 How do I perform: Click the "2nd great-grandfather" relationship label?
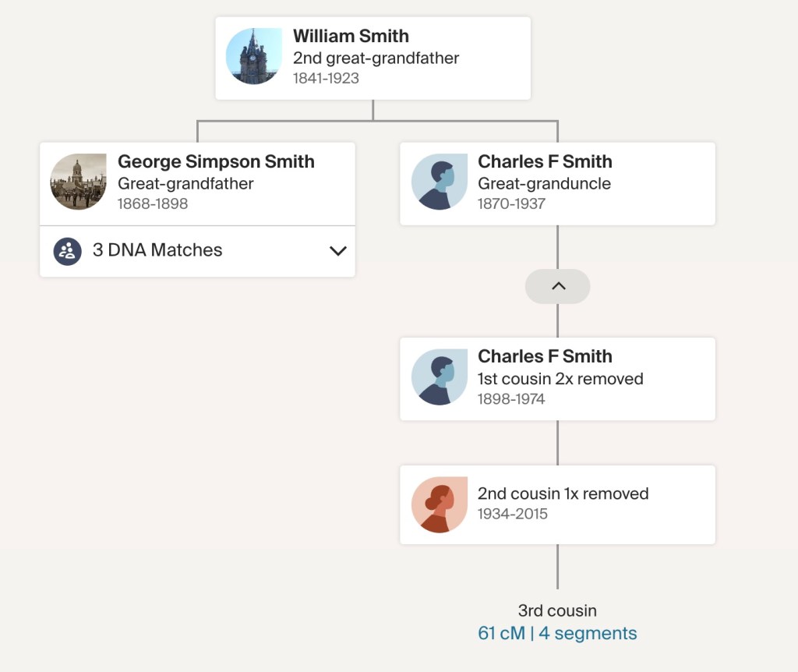[x=376, y=58]
